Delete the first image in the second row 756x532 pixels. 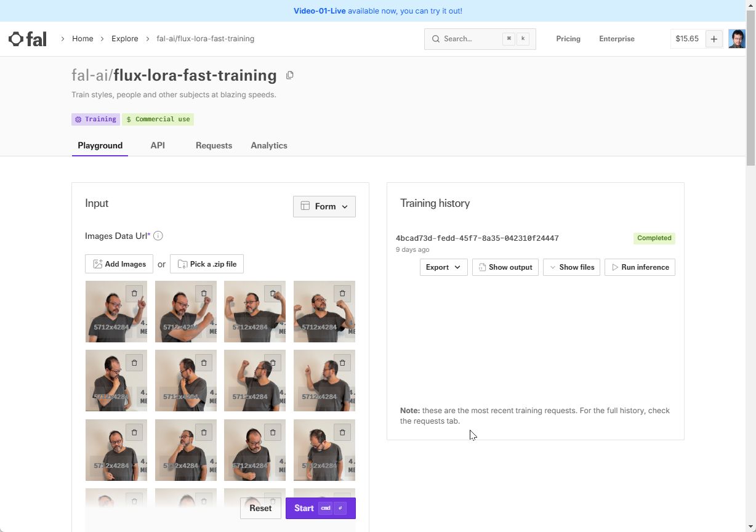coord(134,363)
